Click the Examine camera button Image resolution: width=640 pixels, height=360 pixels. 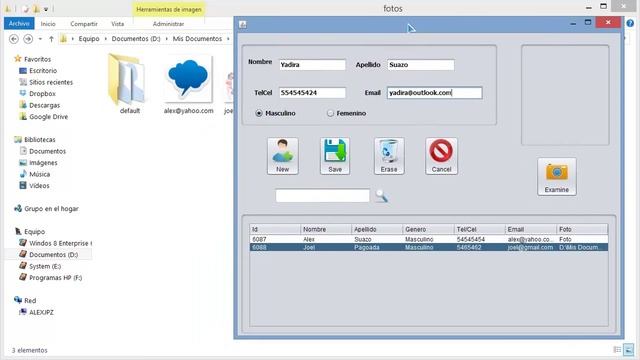[557, 176]
